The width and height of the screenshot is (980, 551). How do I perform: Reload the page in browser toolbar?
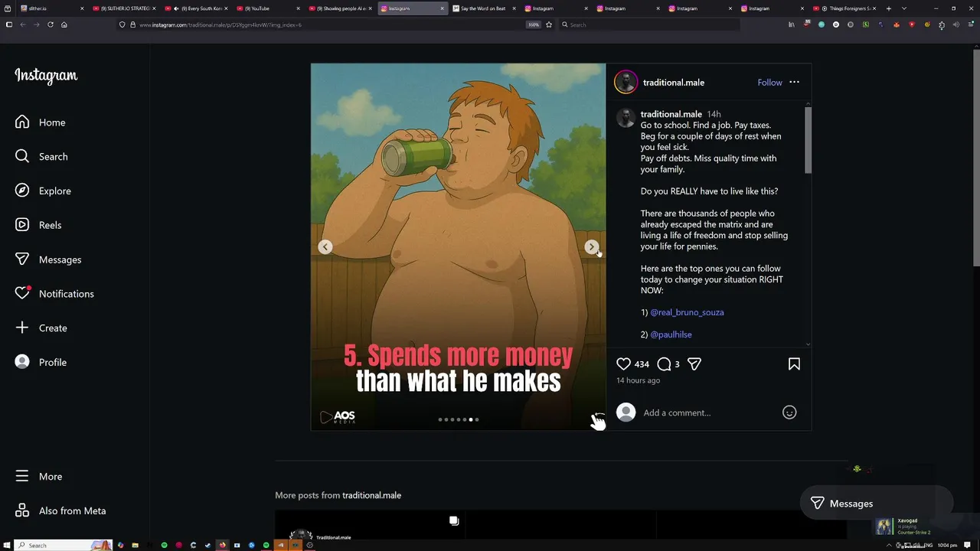coord(51,24)
